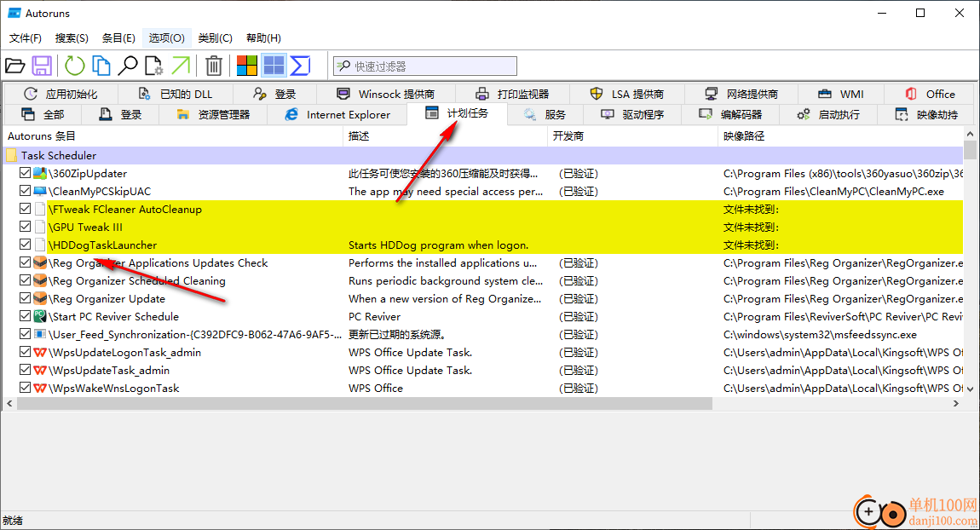Switch to the 映像劫持 tab
980x530 pixels.
926,114
